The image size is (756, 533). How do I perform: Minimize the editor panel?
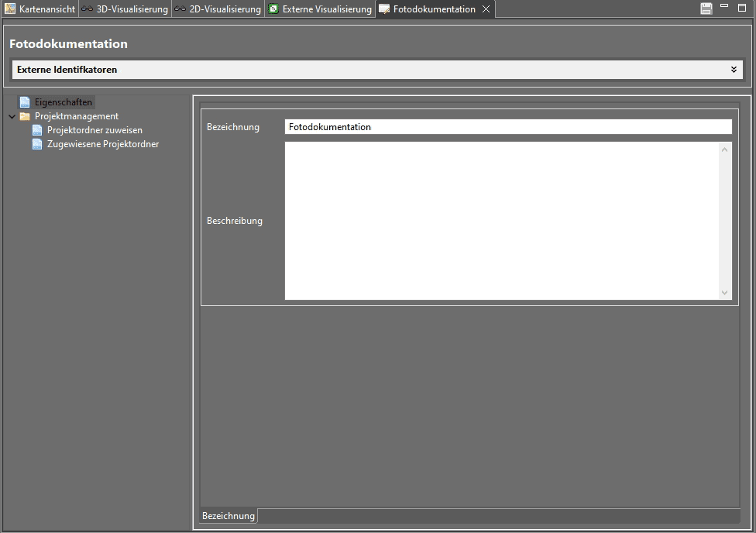pyautogui.click(x=724, y=5)
